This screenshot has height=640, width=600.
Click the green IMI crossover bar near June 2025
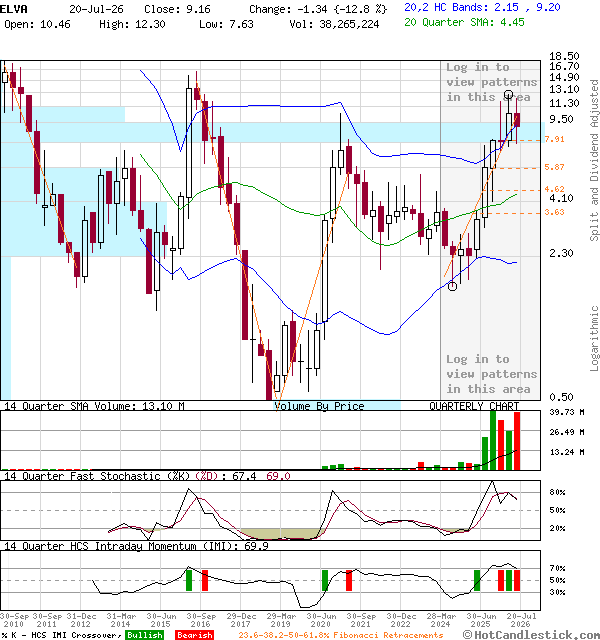pos(477,580)
